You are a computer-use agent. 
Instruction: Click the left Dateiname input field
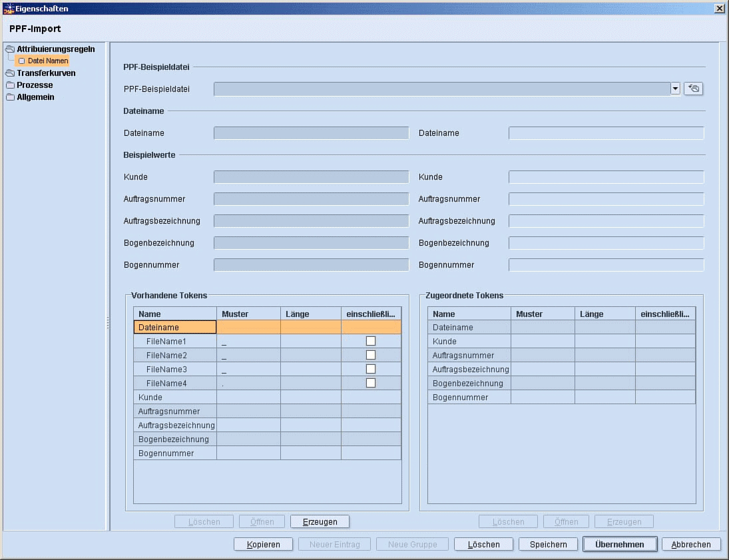(311, 133)
